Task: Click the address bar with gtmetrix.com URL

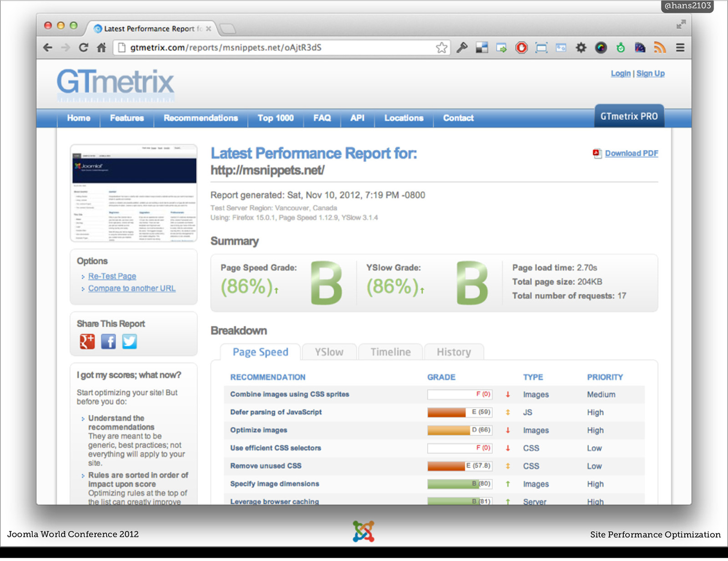Action: tap(282, 47)
